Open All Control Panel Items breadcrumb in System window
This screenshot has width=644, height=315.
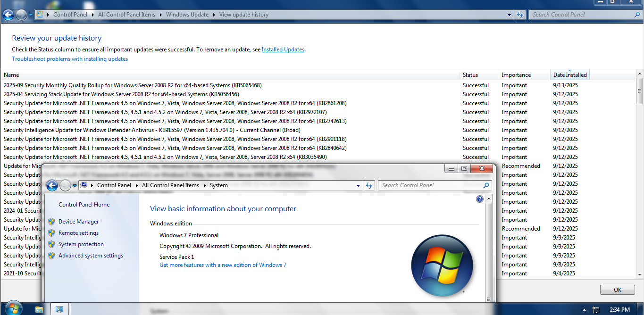tap(170, 185)
